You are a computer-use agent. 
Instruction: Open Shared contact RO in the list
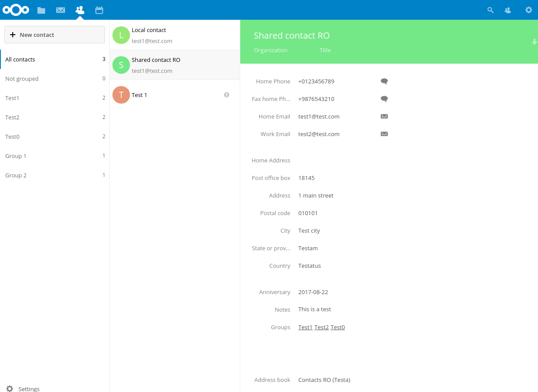click(x=175, y=65)
